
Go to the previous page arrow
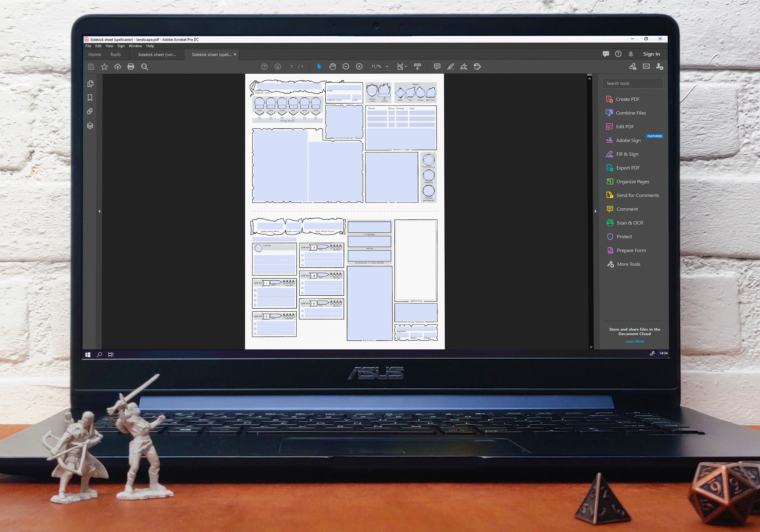(264, 67)
